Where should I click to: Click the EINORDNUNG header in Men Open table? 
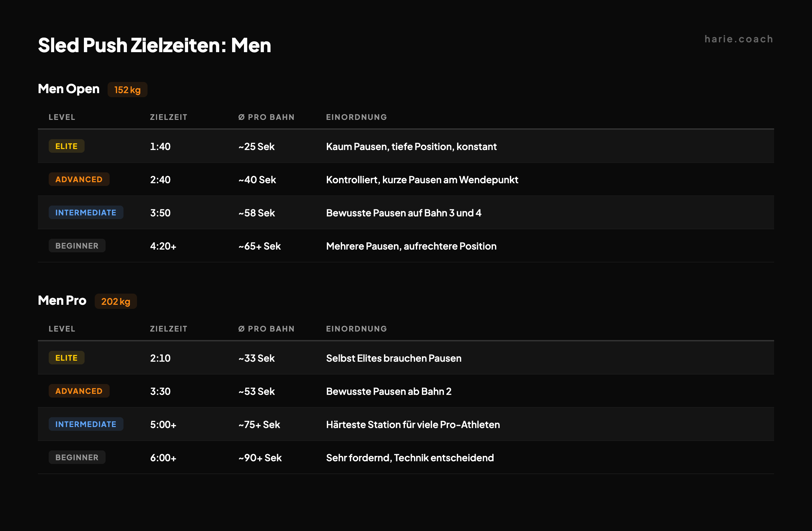point(357,117)
